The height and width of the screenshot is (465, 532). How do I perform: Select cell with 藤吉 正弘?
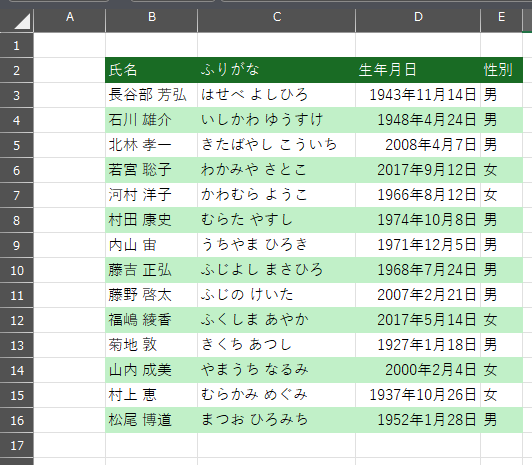151,270
